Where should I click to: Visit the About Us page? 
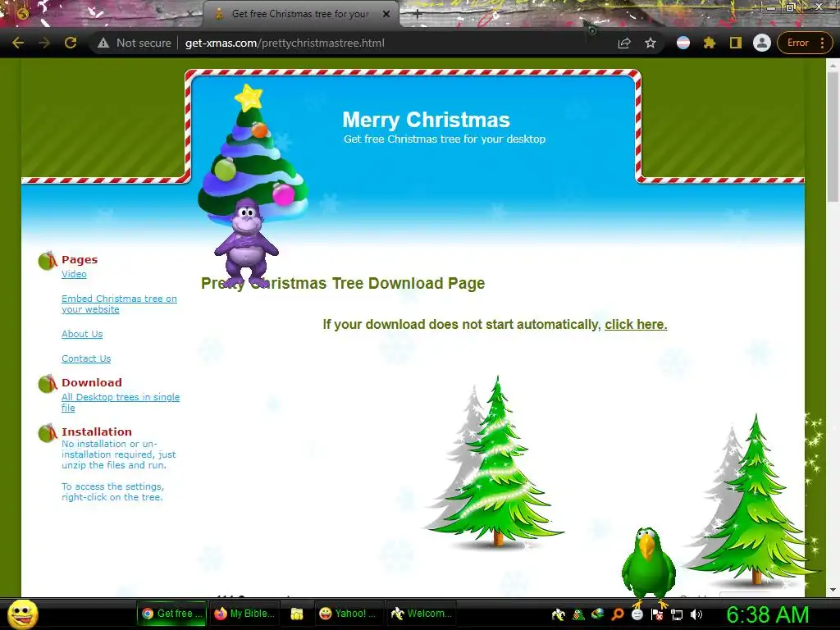[82, 334]
